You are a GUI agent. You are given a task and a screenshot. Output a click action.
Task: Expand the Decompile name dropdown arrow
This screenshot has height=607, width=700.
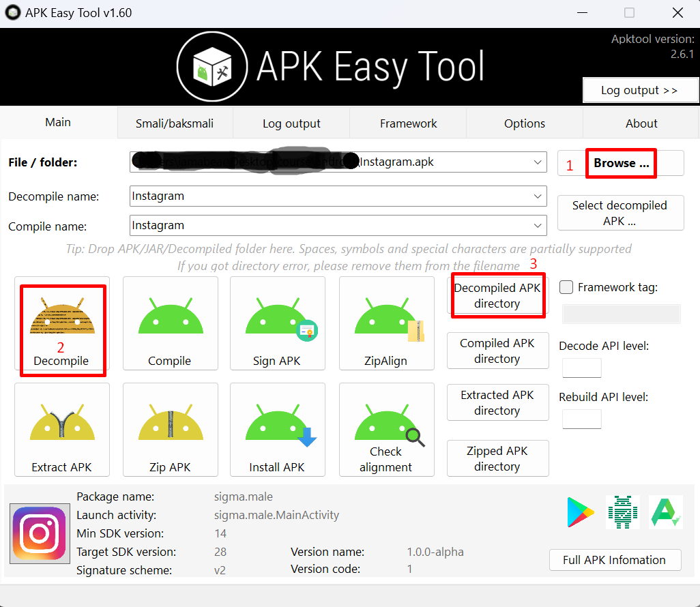[x=538, y=196]
